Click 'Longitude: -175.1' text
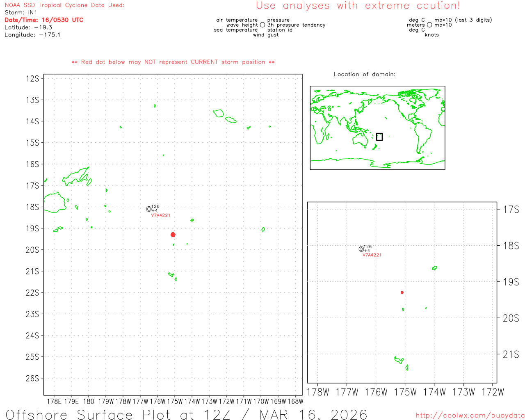 32,35
